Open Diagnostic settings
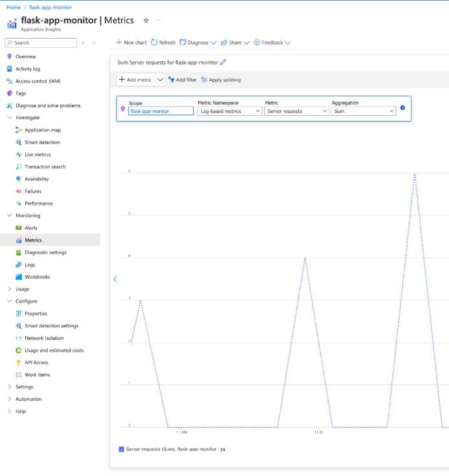Image resolution: width=449 pixels, height=476 pixels. [x=45, y=252]
